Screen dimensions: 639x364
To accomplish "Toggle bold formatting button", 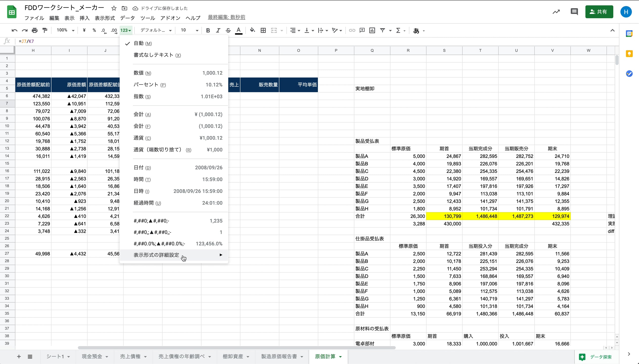I will 208,30.
